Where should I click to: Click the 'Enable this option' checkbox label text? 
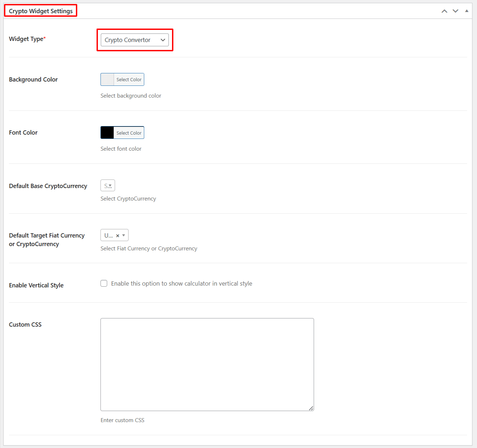point(182,283)
